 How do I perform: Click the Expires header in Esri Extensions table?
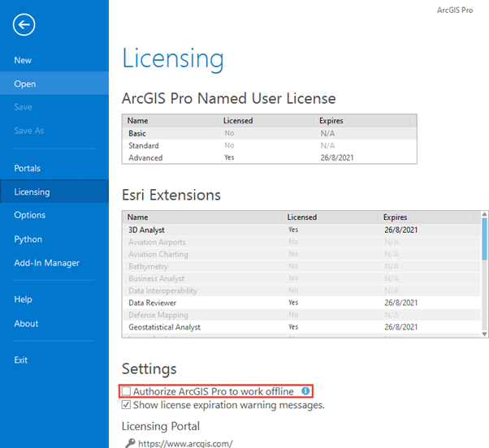426,218
